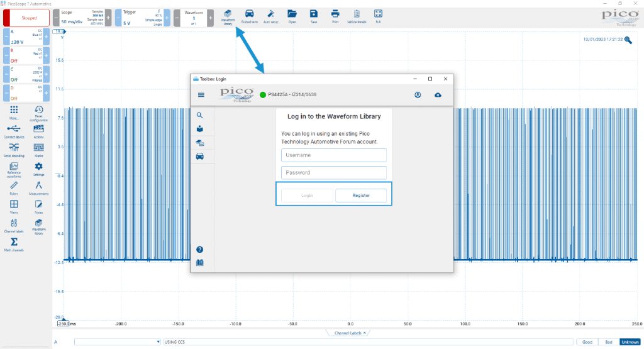Open hamburger menu in Toolbox window
The image size is (644, 349).
[201, 95]
